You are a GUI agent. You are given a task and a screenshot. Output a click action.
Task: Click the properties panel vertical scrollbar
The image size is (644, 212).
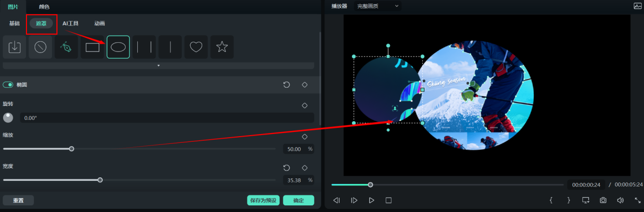tap(320, 79)
